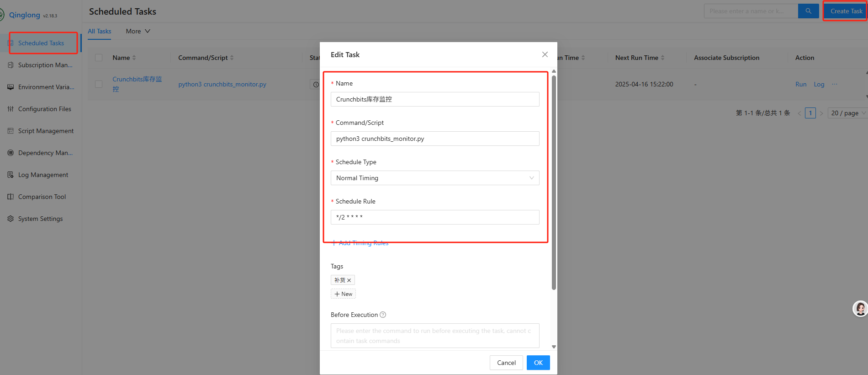
Task: Tick the select-all checkbox in table header
Action: [99, 58]
